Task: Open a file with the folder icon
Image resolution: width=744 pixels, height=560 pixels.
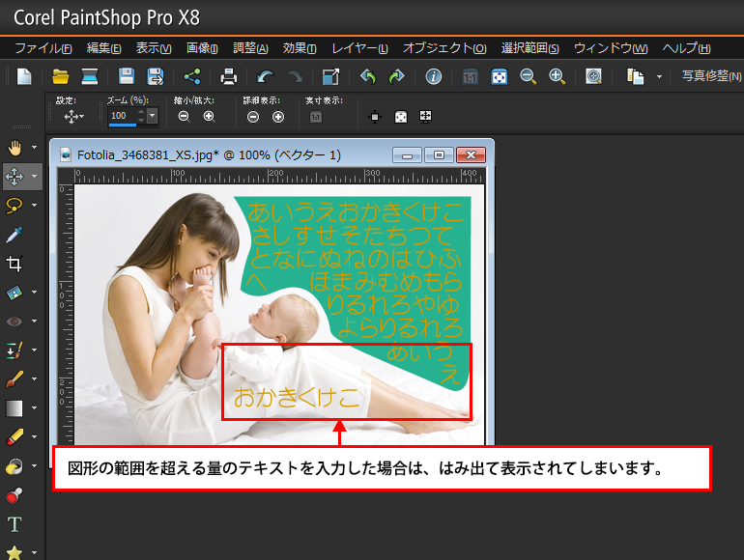Action: tap(60, 76)
